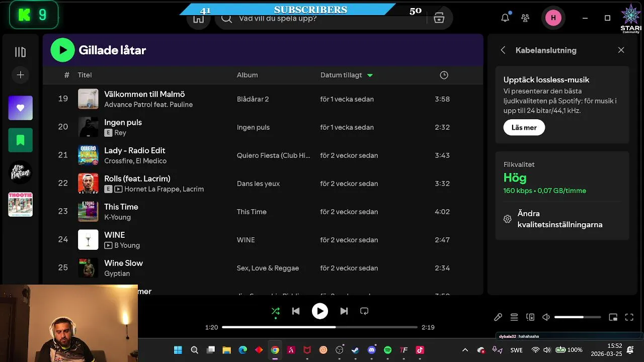
Task: Sort by the duration clock icon
Action: 444,75
